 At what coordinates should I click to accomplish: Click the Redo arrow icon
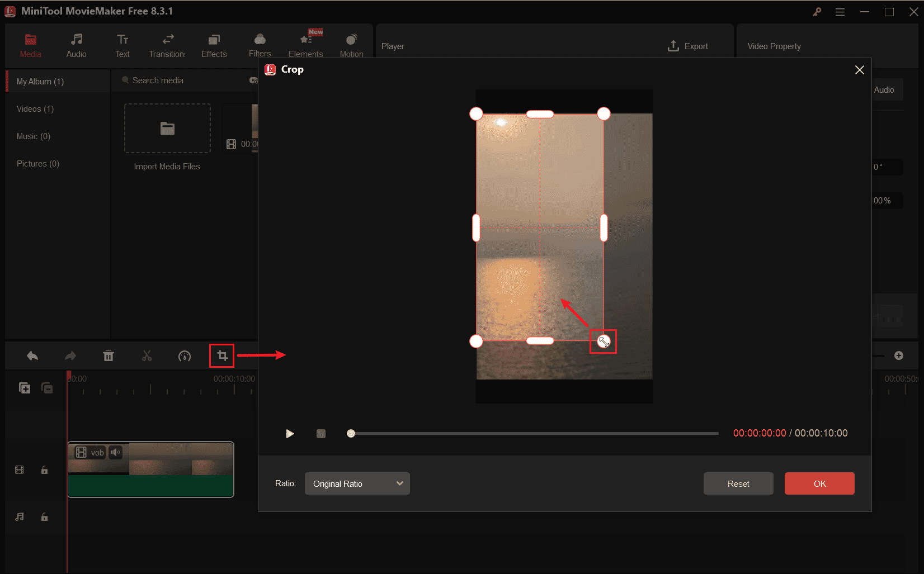[70, 356]
